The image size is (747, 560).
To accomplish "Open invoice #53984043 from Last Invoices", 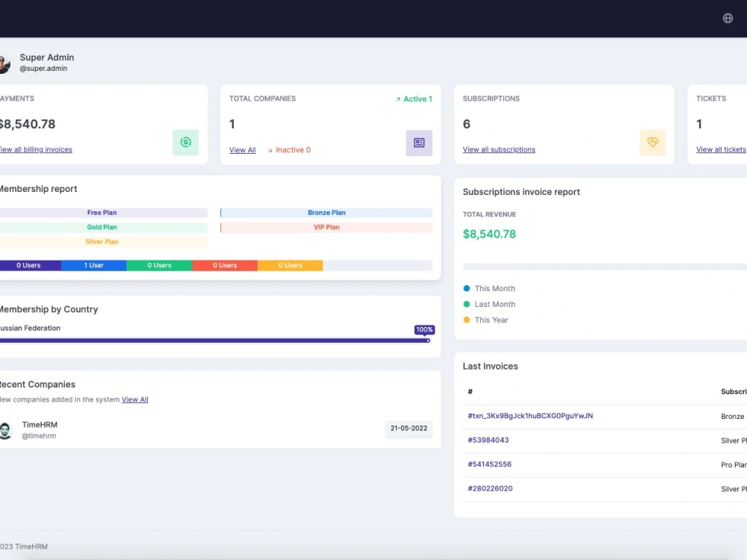I will tap(490, 441).
